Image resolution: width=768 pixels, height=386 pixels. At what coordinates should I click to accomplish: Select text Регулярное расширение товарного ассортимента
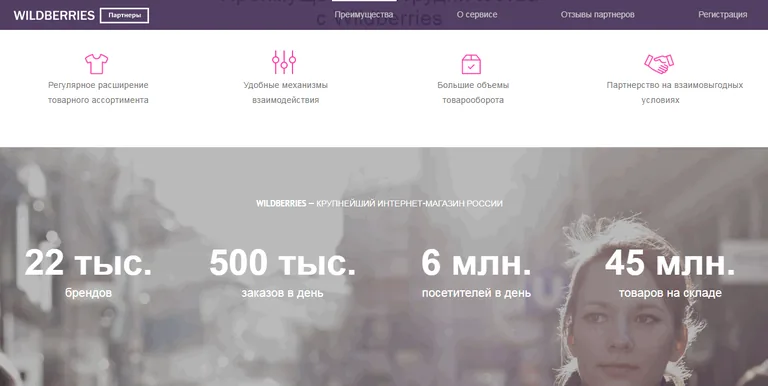(x=98, y=93)
